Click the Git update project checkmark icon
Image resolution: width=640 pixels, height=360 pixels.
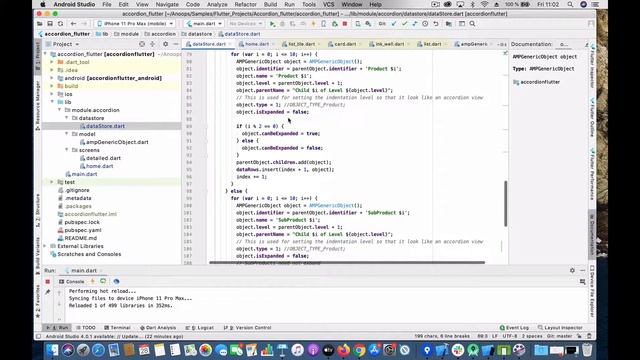click(394, 24)
